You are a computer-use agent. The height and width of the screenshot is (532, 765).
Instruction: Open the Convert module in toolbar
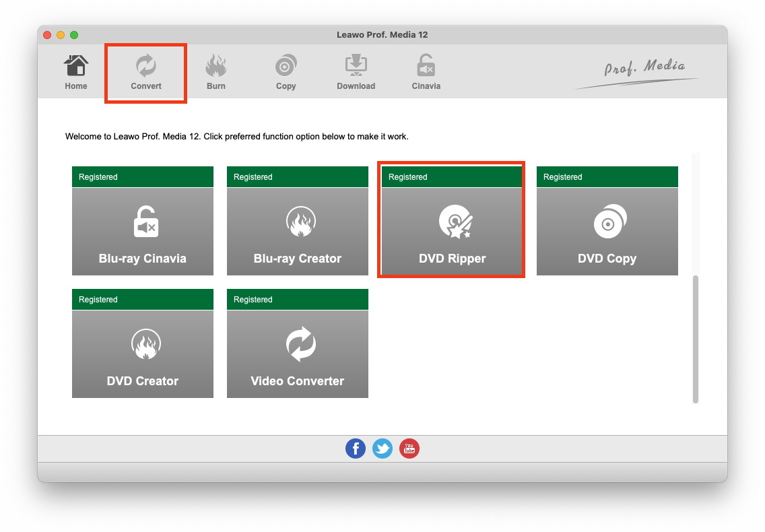(146, 72)
